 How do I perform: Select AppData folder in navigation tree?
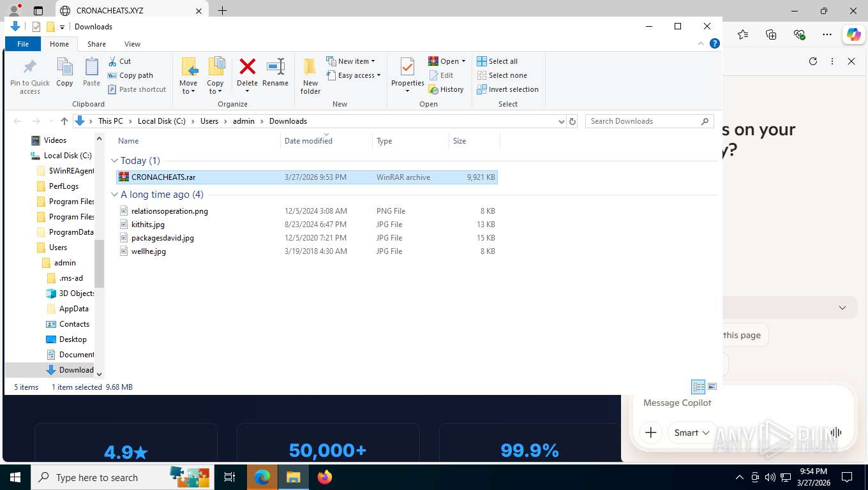tap(68, 309)
